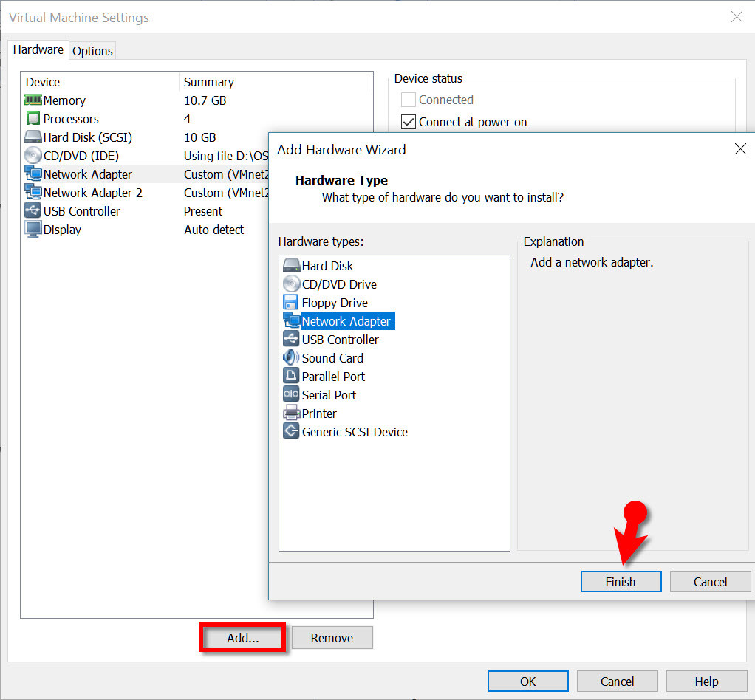Image resolution: width=755 pixels, height=700 pixels.
Task: Click the USB Controller icon in hardware types
Action: click(x=291, y=340)
